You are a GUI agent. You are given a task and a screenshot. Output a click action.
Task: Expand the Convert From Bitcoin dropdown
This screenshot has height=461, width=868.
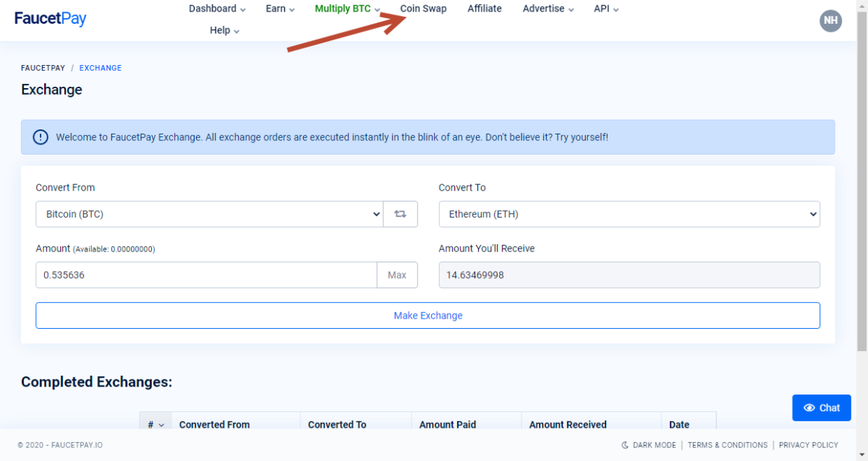point(209,214)
